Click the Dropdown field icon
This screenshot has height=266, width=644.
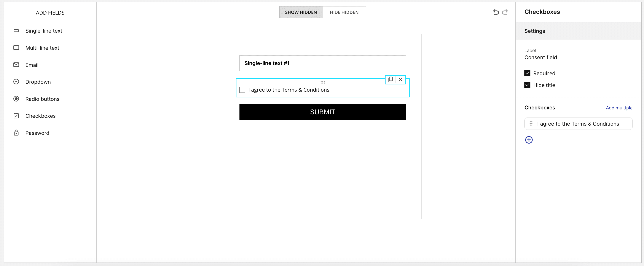(x=16, y=82)
